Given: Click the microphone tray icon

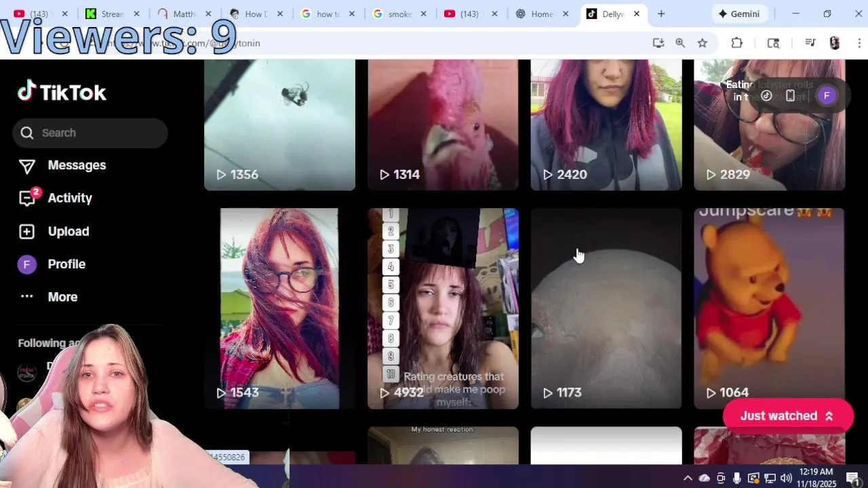Looking at the screenshot, I should point(737,478).
